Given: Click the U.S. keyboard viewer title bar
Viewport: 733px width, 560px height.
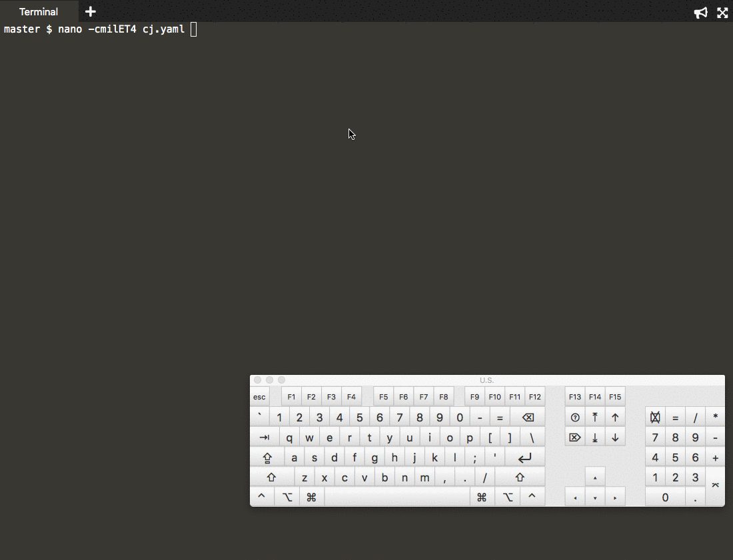Looking at the screenshot, I should click(x=487, y=380).
